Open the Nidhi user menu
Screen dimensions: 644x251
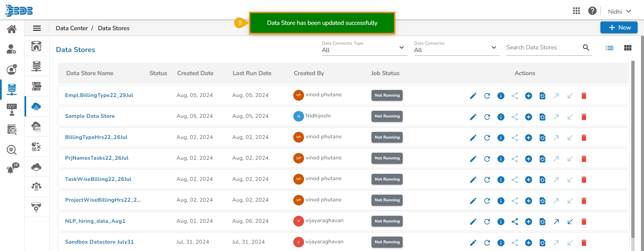(x=619, y=11)
